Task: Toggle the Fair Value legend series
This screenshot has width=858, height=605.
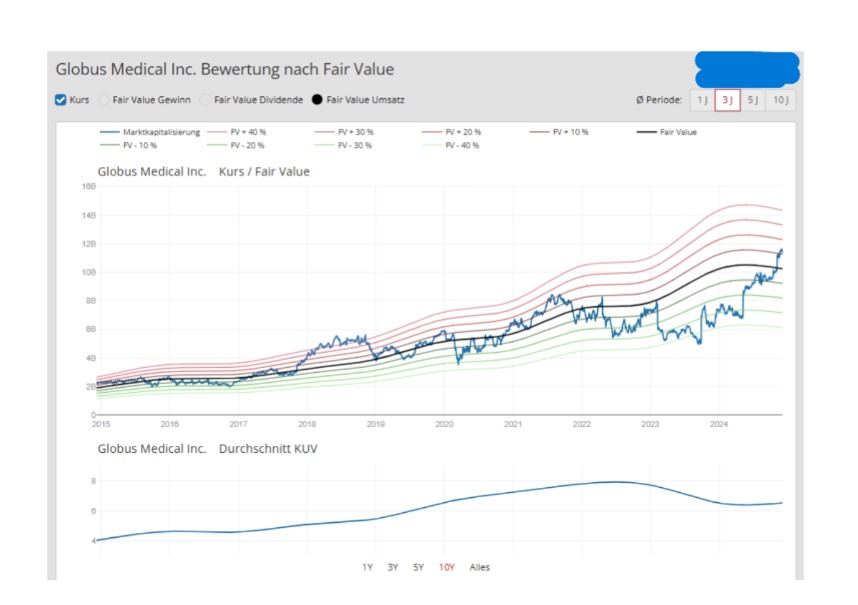Action: 667,132
